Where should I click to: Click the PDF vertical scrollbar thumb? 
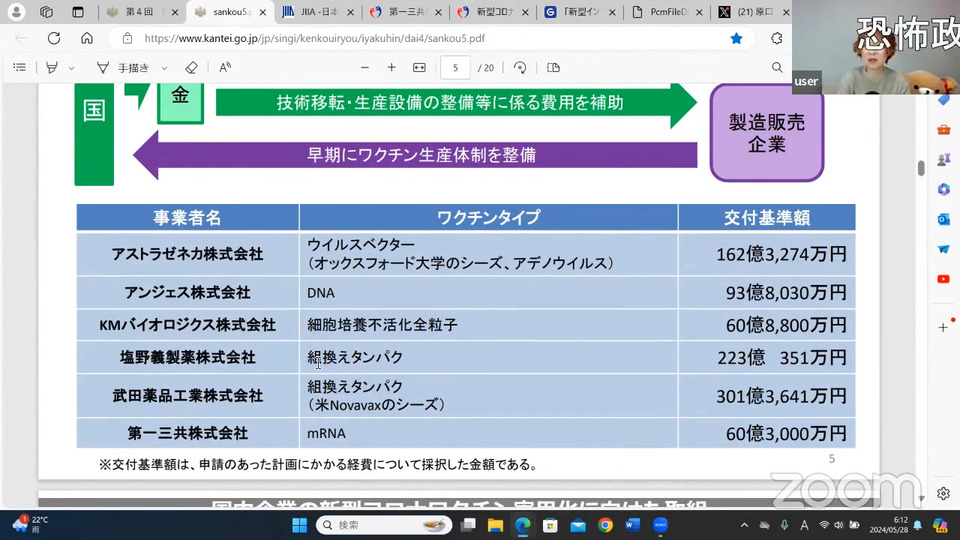(921, 168)
